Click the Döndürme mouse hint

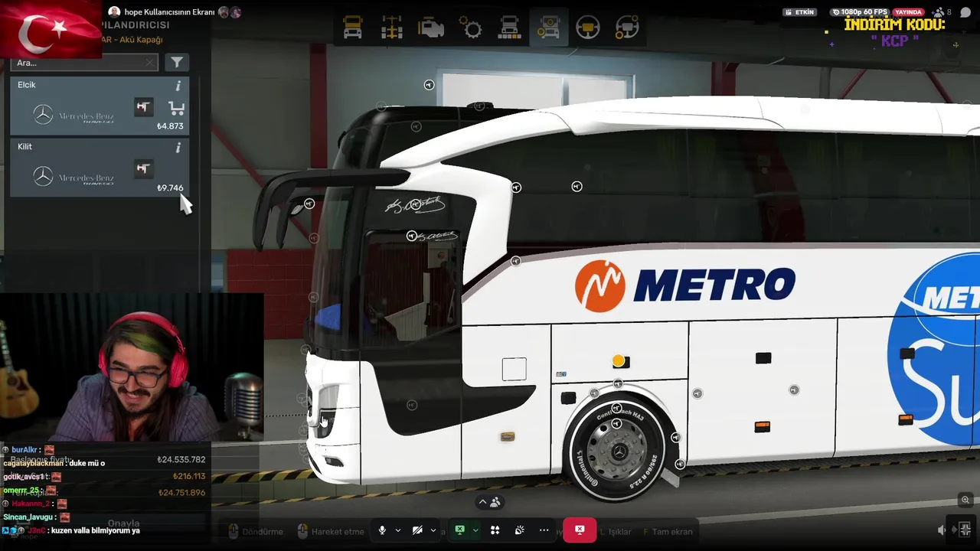256,532
